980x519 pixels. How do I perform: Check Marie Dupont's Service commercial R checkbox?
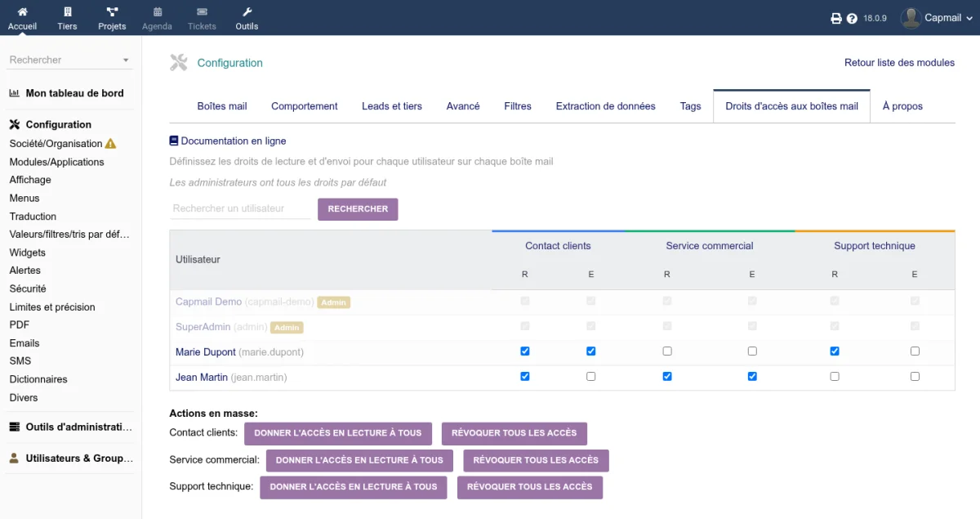[667, 351]
